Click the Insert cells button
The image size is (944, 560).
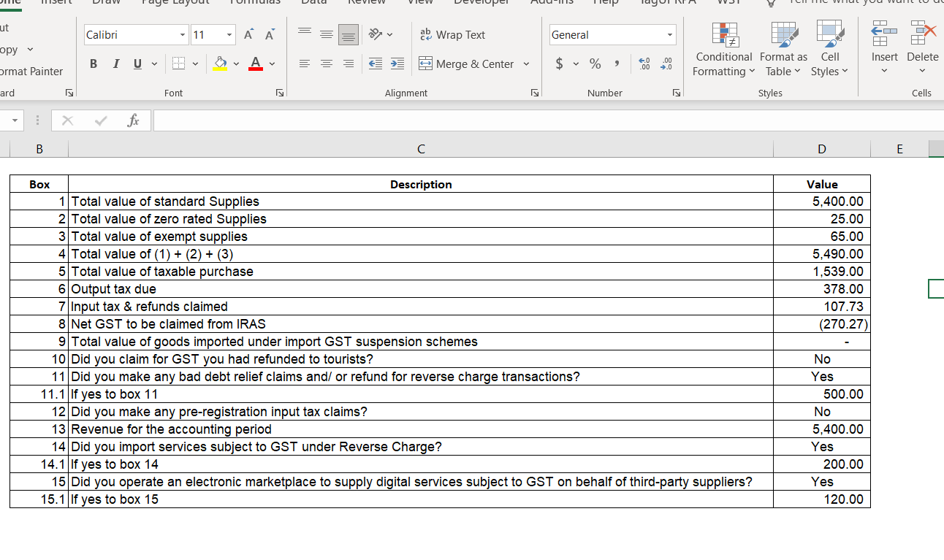(885, 49)
